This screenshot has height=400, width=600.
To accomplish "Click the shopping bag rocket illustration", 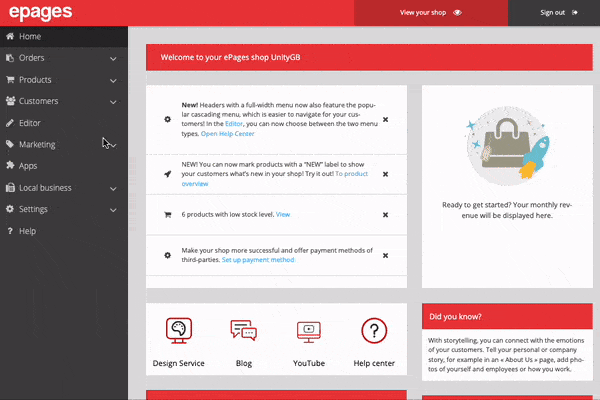I will (507, 146).
